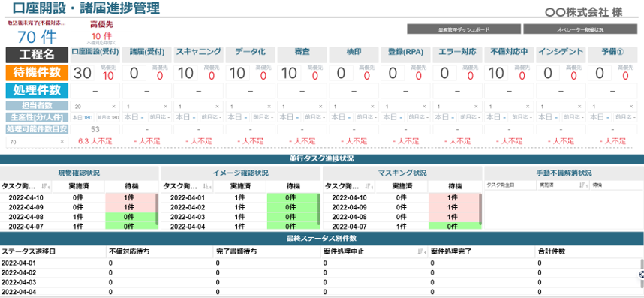Click the 処理可能件数目安 value 53
This screenshot has width=644, height=298.
(95, 129)
